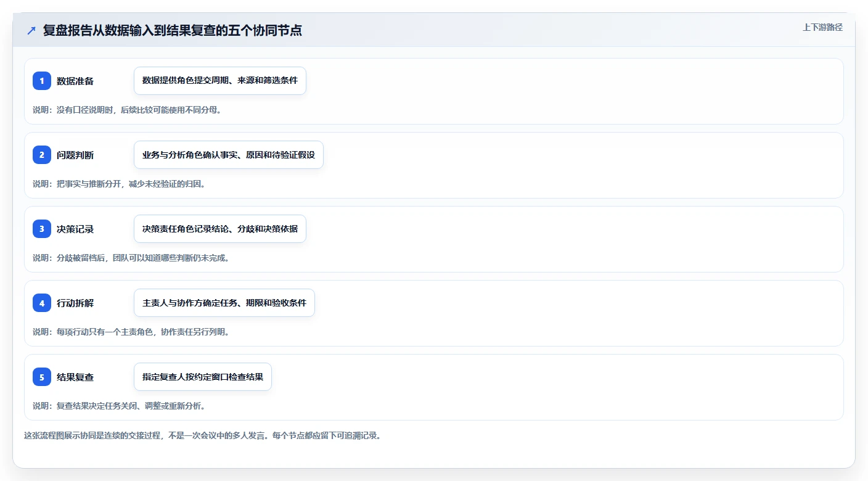
Task: Click the 结果复查 step name
Action: click(75, 377)
